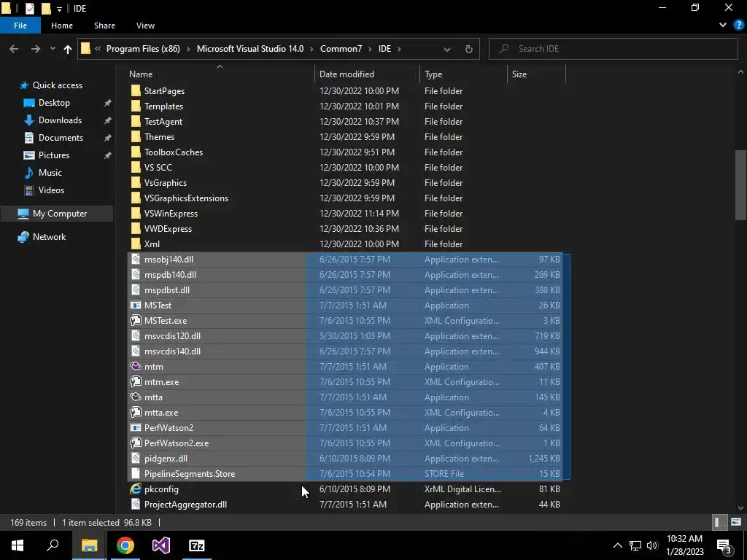Click the mtta application icon
Viewport: 747px width, 560px height.
click(x=136, y=397)
